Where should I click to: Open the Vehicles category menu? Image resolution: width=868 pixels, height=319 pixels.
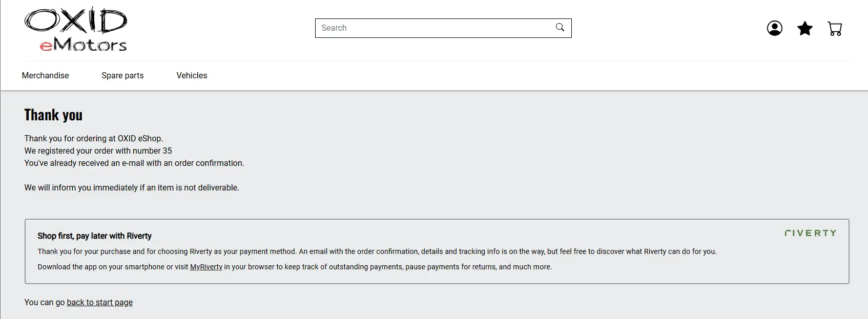192,75
